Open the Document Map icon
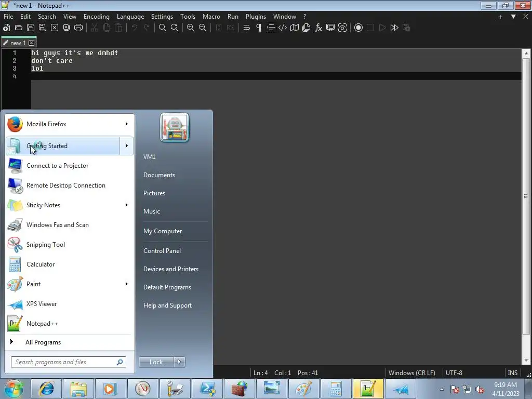532x399 pixels. click(295, 28)
